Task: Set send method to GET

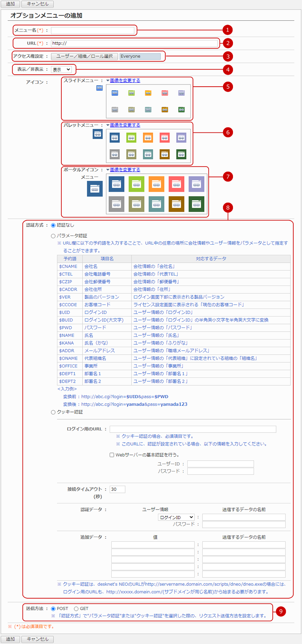Action: [x=76, y=609]
